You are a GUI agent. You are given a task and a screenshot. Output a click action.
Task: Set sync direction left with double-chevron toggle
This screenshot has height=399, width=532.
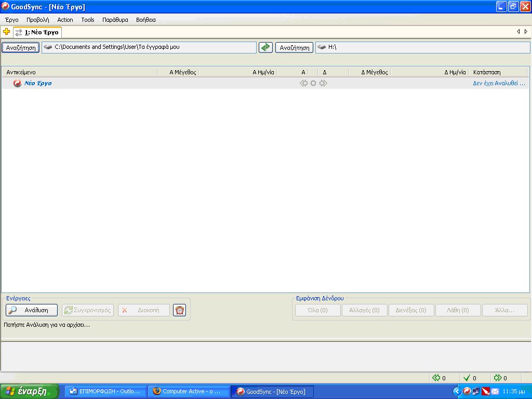(x=303, y=83)
